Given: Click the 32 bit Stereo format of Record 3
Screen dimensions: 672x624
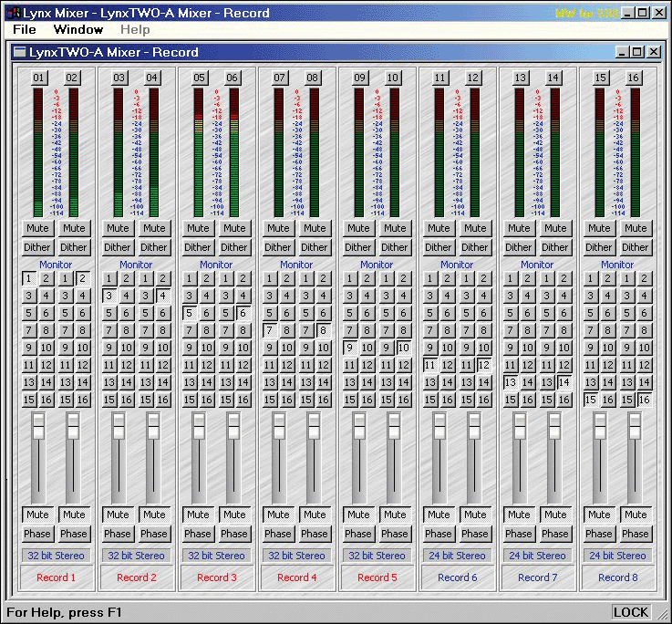Looking at the screenshot, I should point(216,556).
